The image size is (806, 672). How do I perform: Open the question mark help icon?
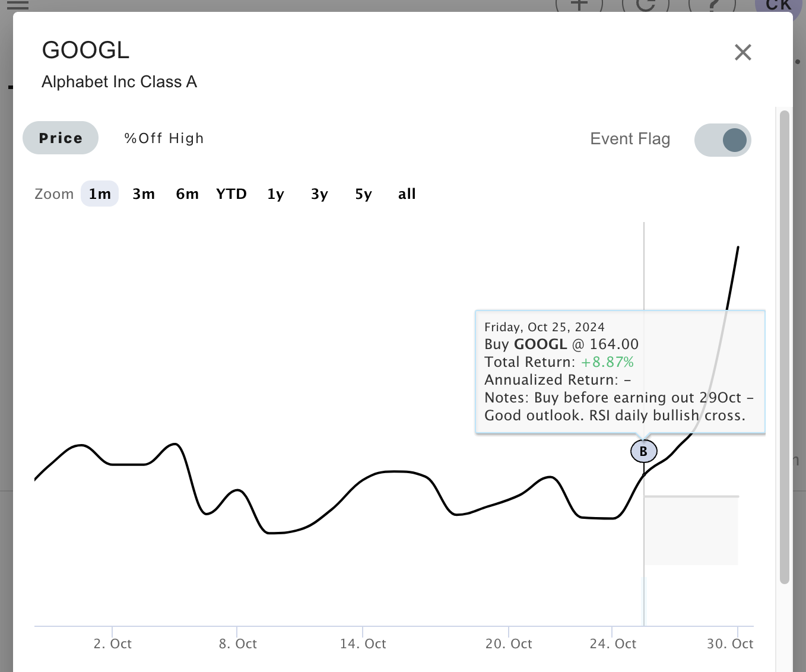click(x=712, y=5)
